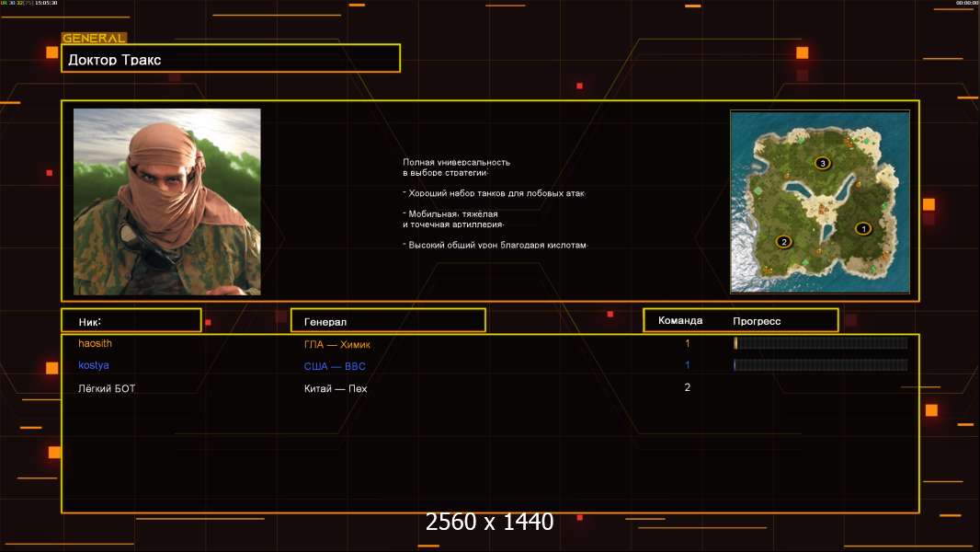This screenshot has height=552, width=980.
Task: Click the США — ВВС general entry
Action: point(335,366)
